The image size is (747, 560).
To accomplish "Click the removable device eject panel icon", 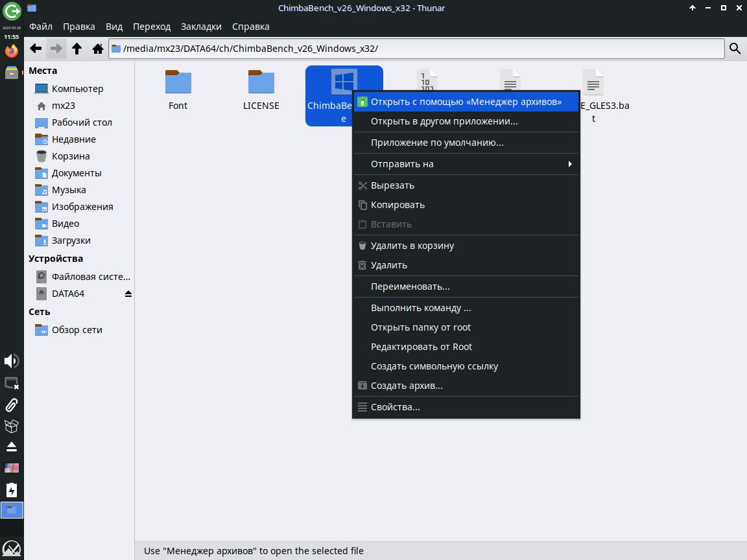I will click(x=12, y=447).
